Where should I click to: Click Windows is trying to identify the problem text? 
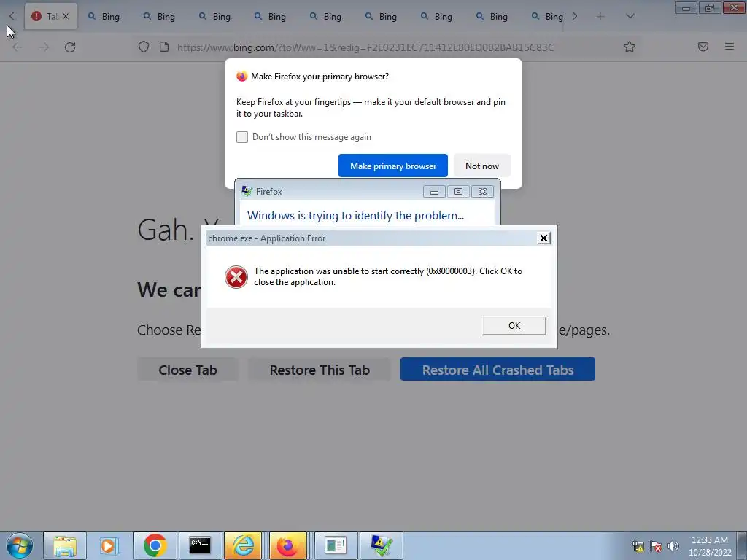tap(355, 216)
